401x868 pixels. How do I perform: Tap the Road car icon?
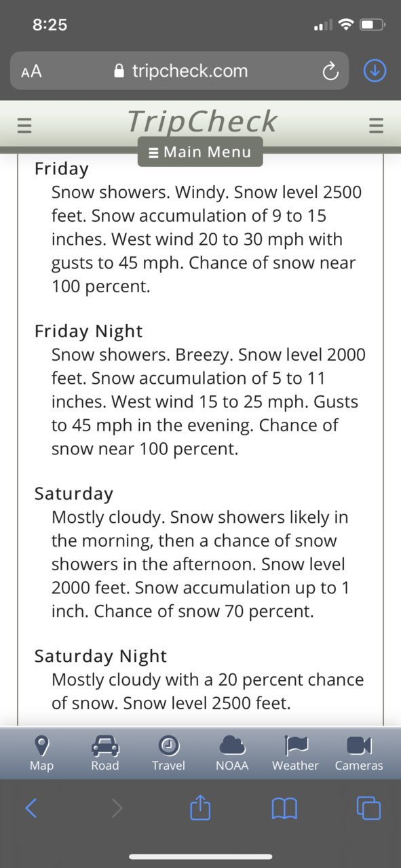tap(105, 746)
